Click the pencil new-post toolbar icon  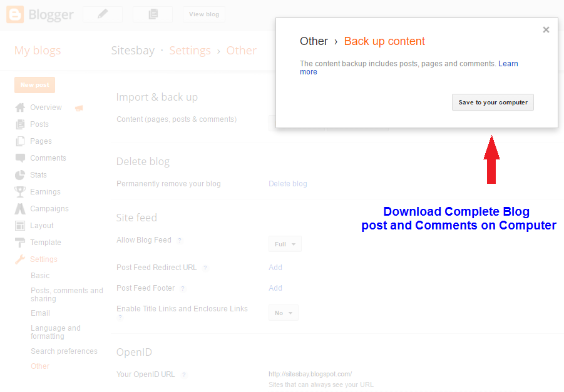point(103,14)
